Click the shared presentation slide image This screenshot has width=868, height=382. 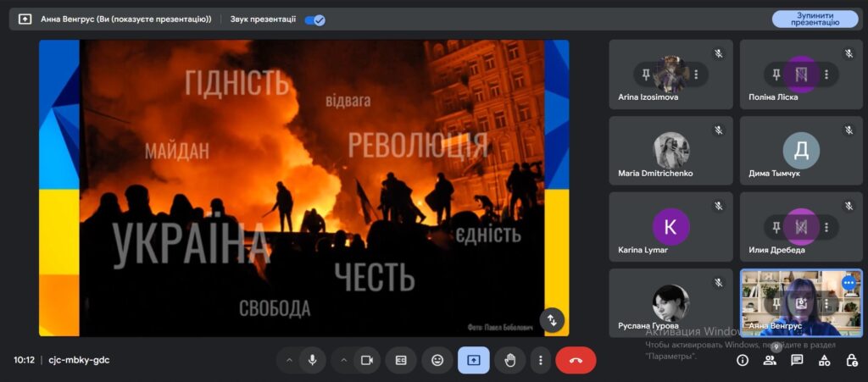(304, 188)
